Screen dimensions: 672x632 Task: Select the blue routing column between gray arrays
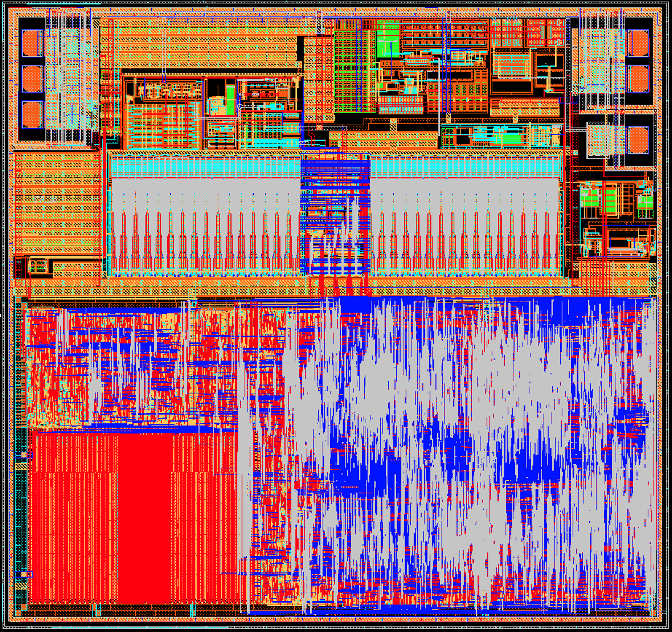(x=335, y=214)
